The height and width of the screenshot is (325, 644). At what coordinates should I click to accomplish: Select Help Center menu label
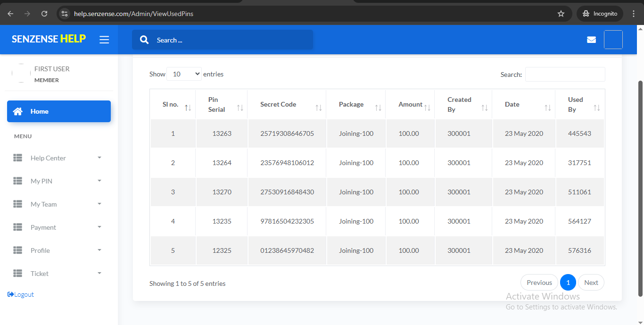tap(48, 158)
